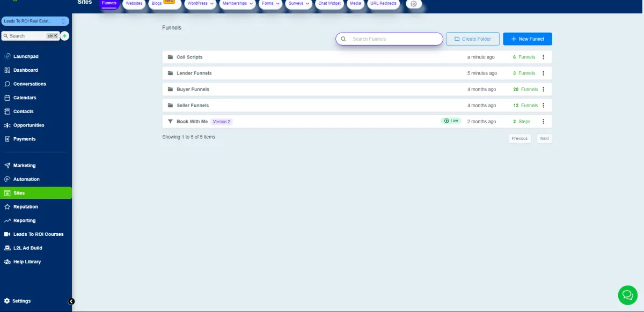Screen dimensions: 644x312
Task: Switch to the Blogs tab
Action: (164, 3)
